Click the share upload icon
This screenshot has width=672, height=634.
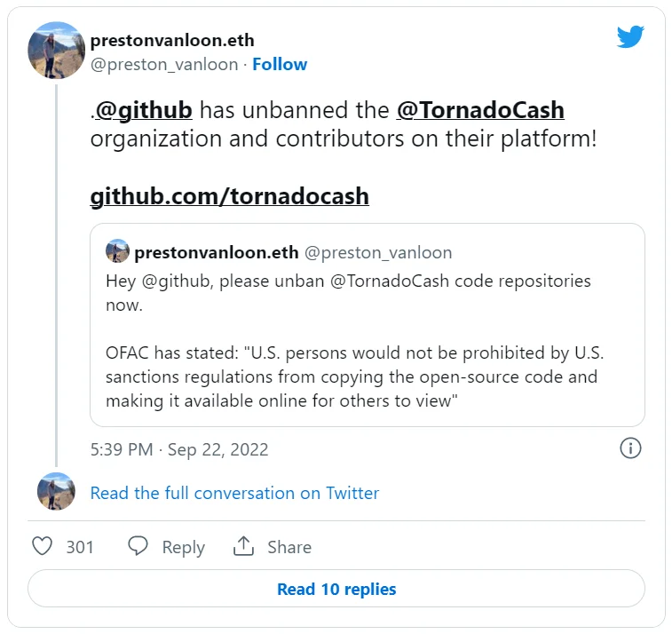point(243,546)
